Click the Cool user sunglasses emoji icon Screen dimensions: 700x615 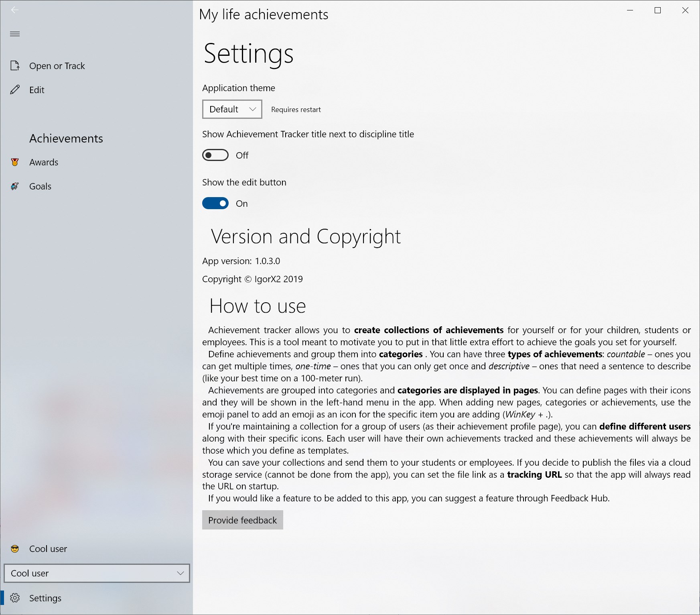[x=15, y=549]
